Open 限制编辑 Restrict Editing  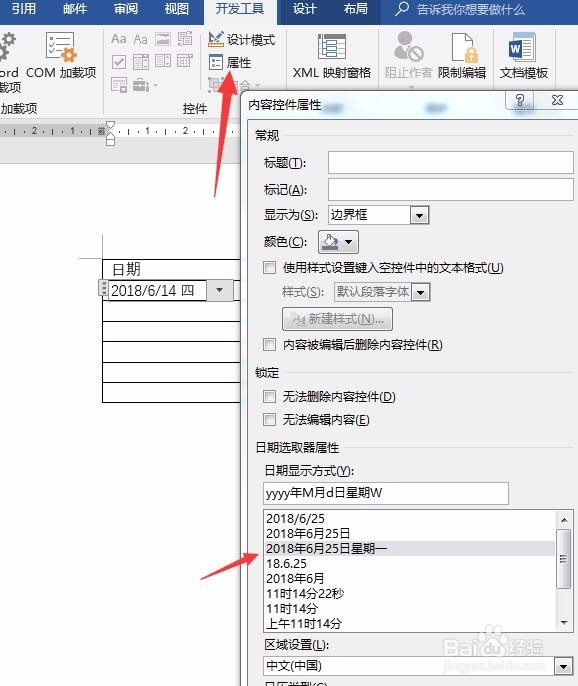[x=462, y=56]
